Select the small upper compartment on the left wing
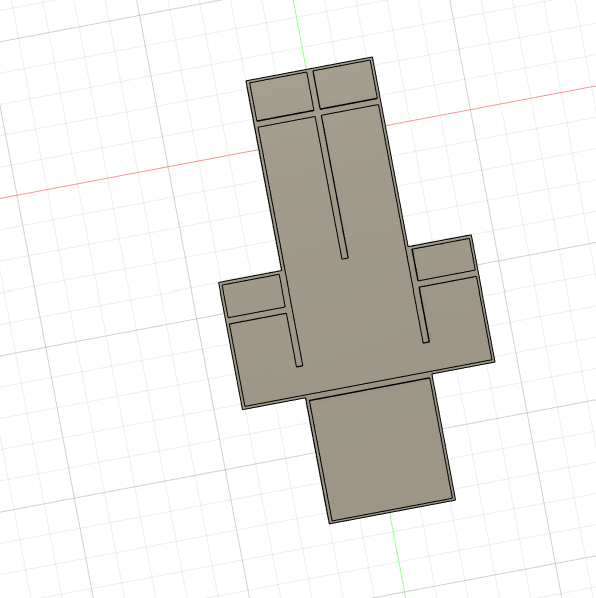This screenshot has width=596, height=598. pyautogui.click(x=254, y=296)
